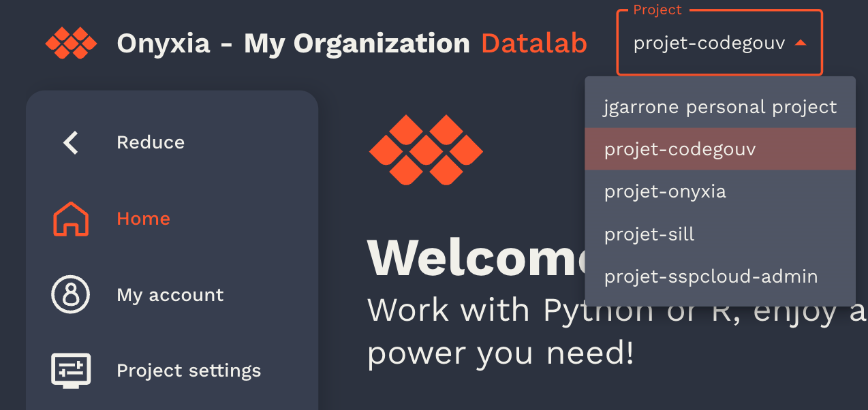Select jgarrone personal project from the list
The width and height of the screenshot is (868, 410).
pos(719,107)
